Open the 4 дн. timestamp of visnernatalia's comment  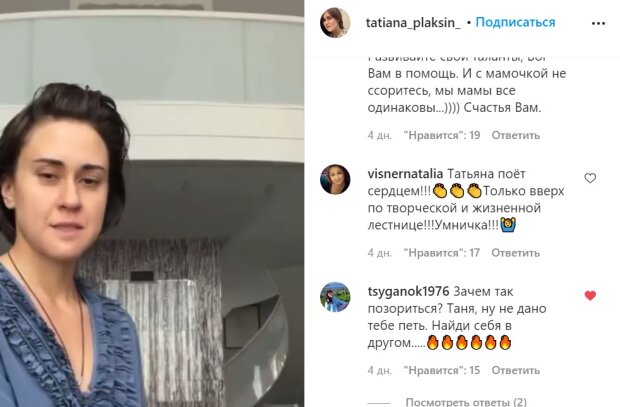click(380, 253)
